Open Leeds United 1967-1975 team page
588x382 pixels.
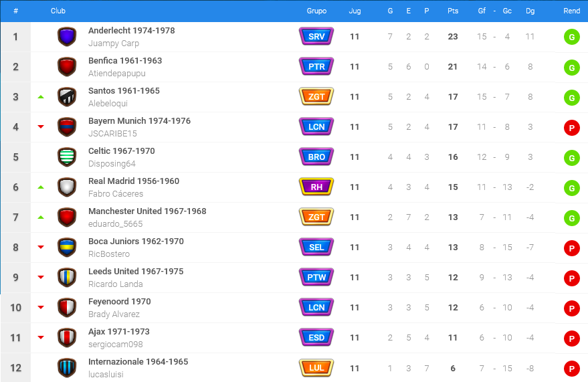[136, 272]
